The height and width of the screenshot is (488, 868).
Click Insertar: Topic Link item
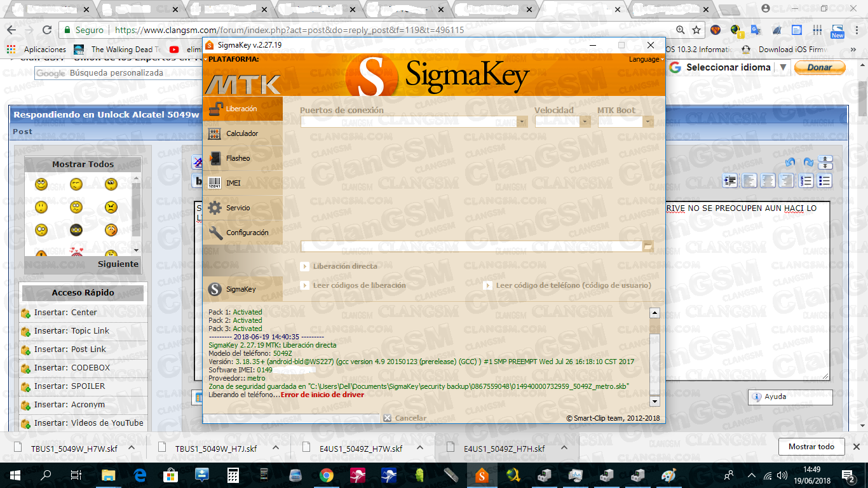click(x=72, y=331)
